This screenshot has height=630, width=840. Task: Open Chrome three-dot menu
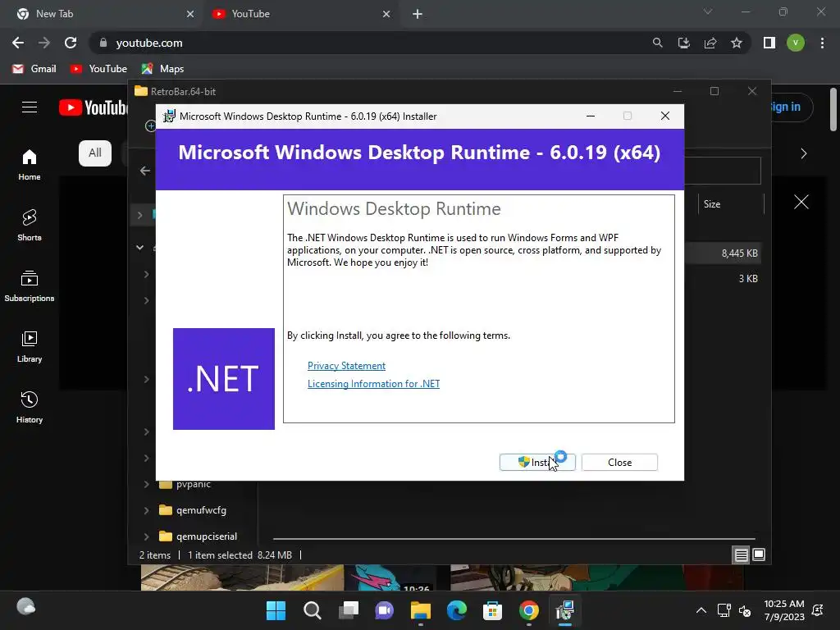click(x=822, y=43)
